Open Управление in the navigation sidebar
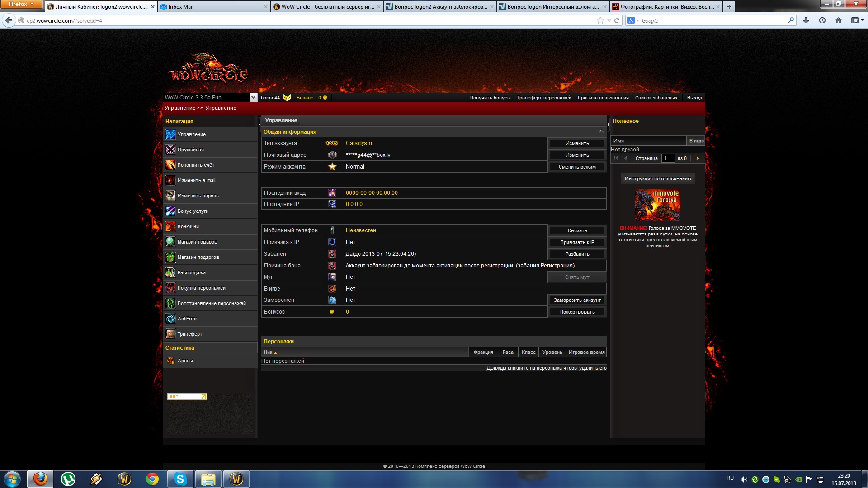The height and width of the screenshot is (488, 868). 210,134
